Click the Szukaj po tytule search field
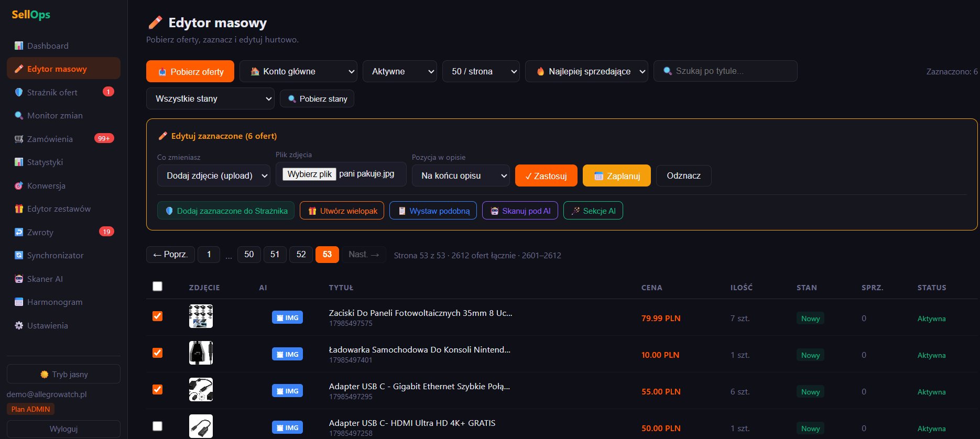This screenshot has width=980, height=439. [725, 71]
